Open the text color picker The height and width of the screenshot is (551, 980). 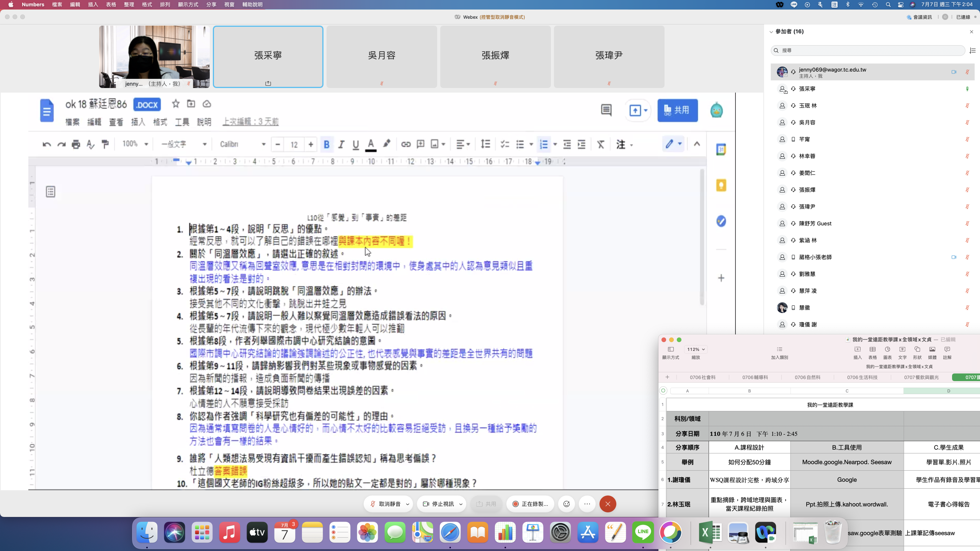pyautogui.click(x=371, y=144)
